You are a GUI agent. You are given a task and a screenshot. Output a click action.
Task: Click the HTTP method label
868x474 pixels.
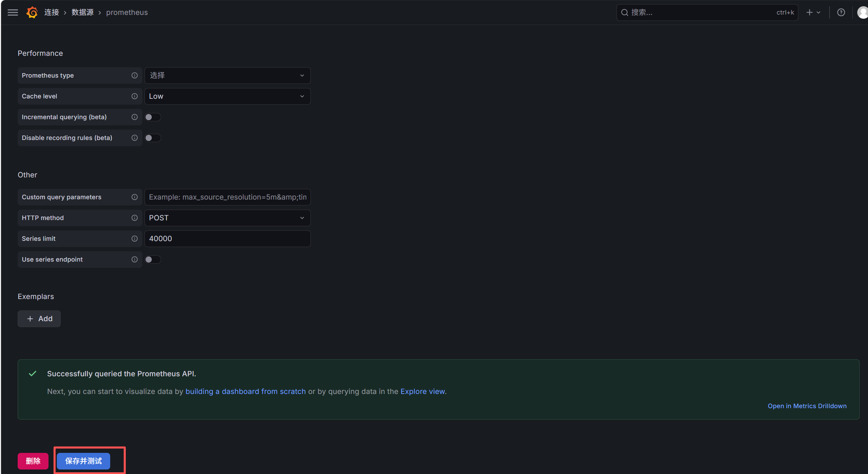tap(43, 218)
